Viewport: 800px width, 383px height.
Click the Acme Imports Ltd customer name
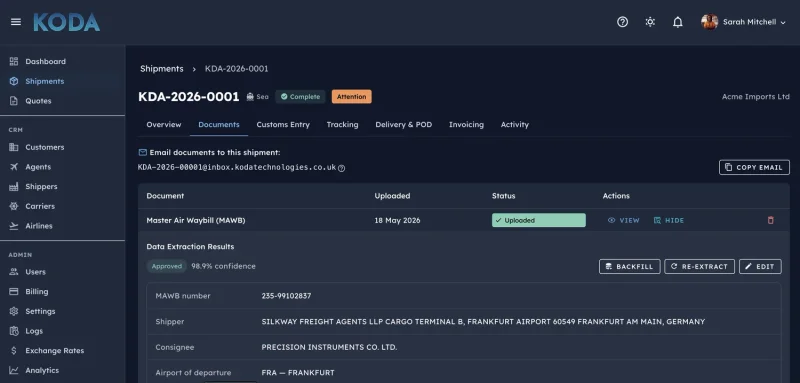tap(756, 96)
